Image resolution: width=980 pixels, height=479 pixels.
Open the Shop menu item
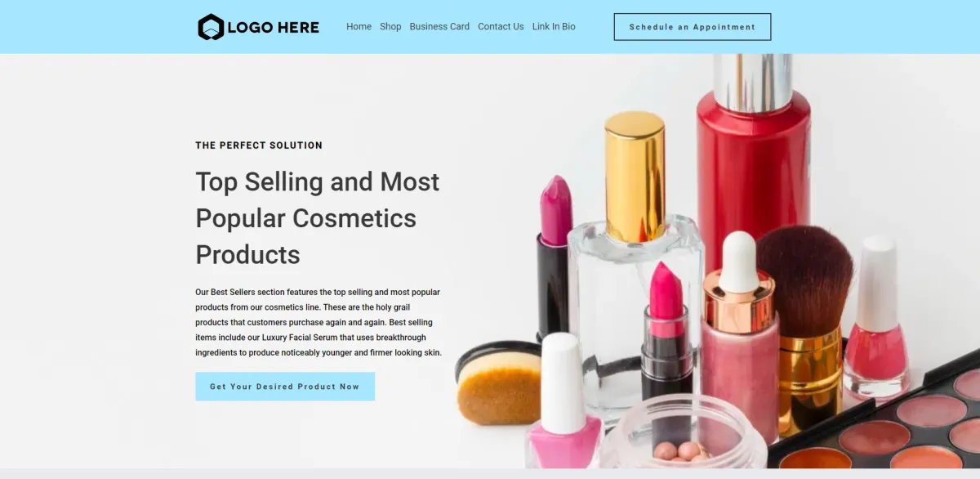pyautogui.click(x=390, y=26)
